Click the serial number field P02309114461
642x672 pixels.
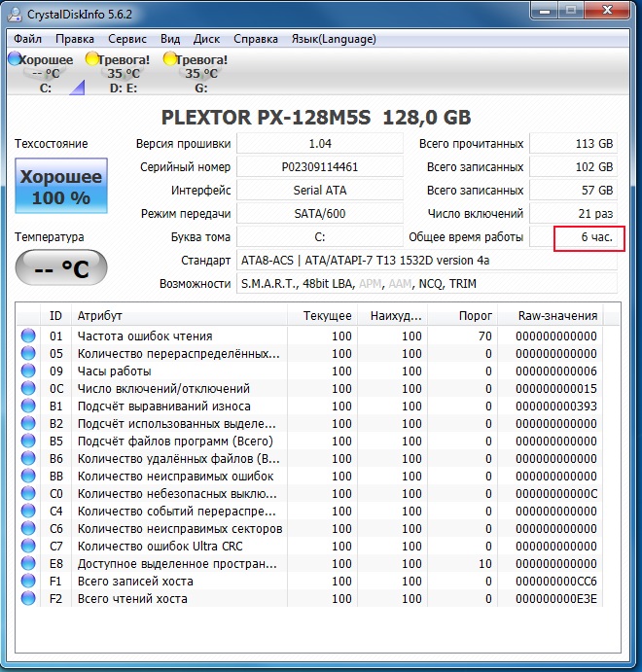[x=320, y=167]
